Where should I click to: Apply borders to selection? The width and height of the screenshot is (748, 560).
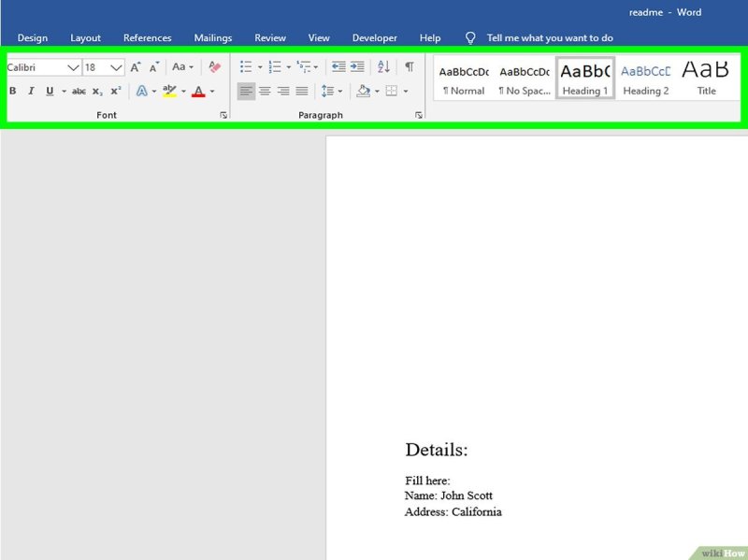[391, 91]
